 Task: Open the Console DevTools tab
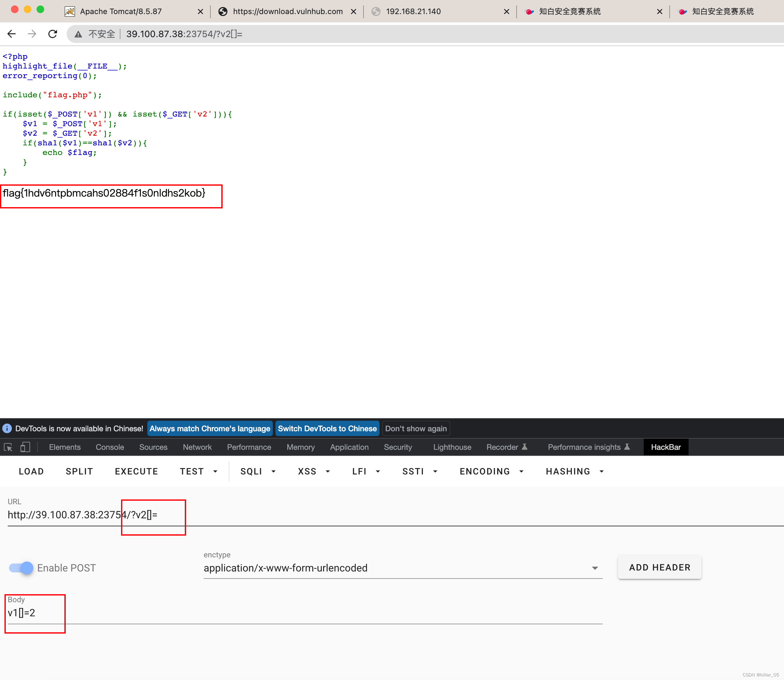[x=110, y=447]
